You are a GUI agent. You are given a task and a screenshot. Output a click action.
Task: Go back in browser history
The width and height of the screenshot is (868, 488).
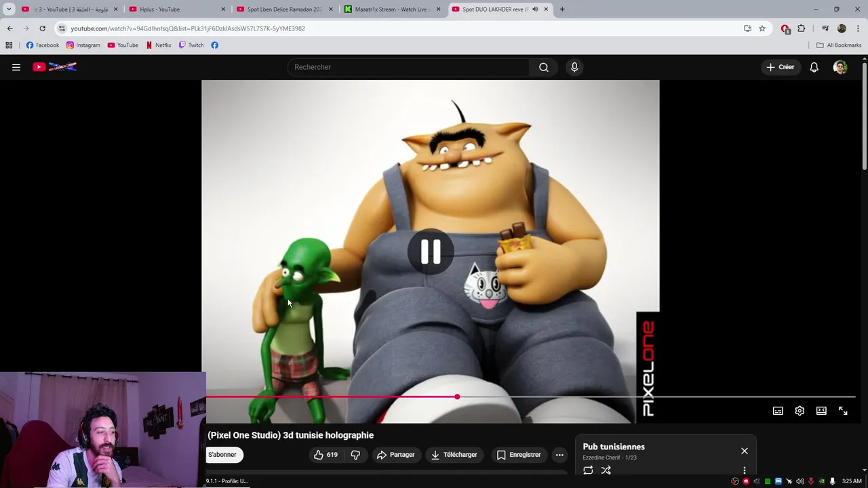(9, 28)
